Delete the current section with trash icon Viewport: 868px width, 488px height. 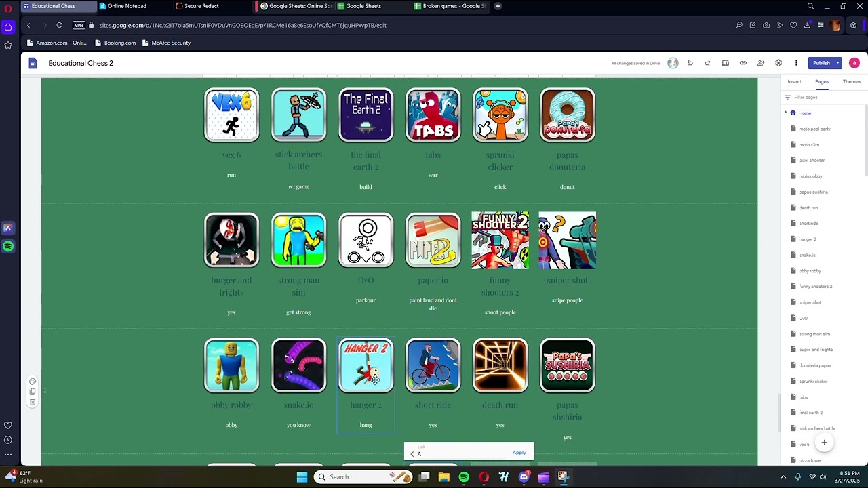tap(33, 402)
